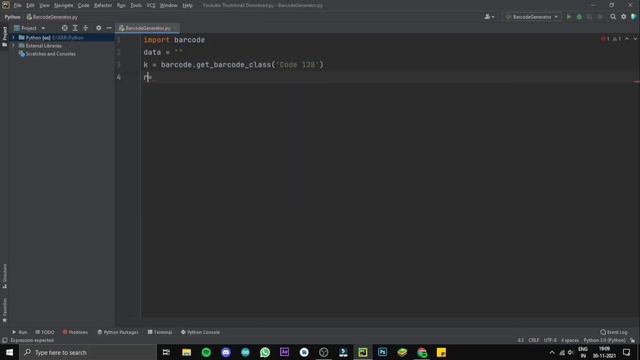Screen dimensions: 640x360
Task: Open the Python Packages tool window
Action: (x=118, y=332)
